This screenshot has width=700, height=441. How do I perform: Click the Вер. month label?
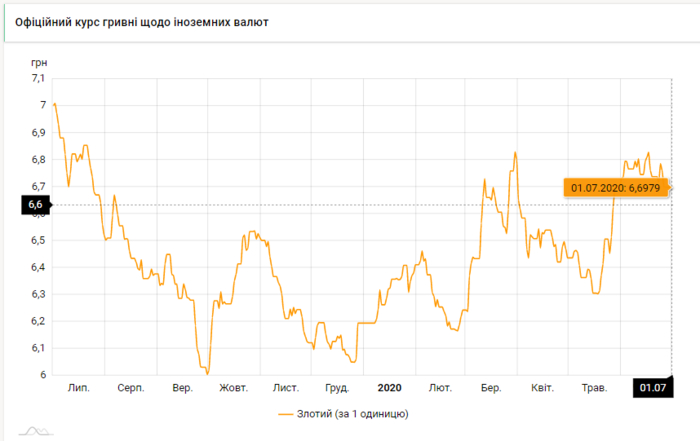(182, 387)
